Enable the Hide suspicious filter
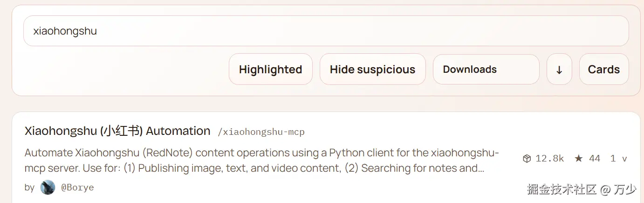The width and height of the screenshot is (644, 203). [372, 70]
